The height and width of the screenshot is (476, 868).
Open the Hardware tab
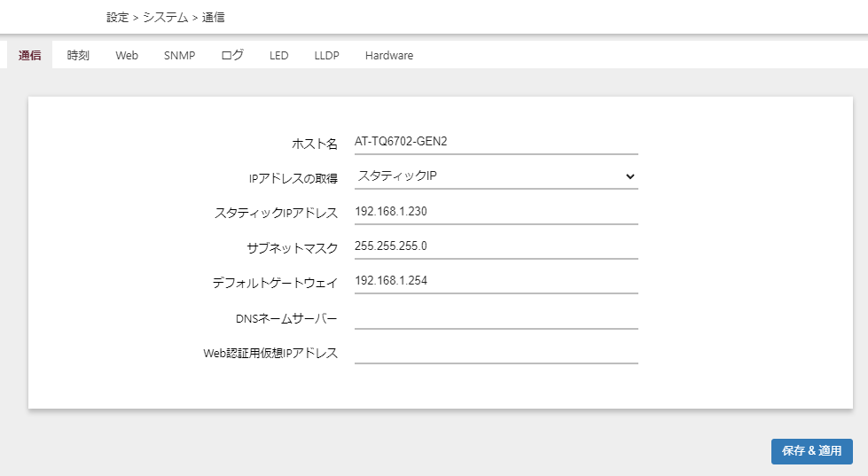tap(389, 55)
